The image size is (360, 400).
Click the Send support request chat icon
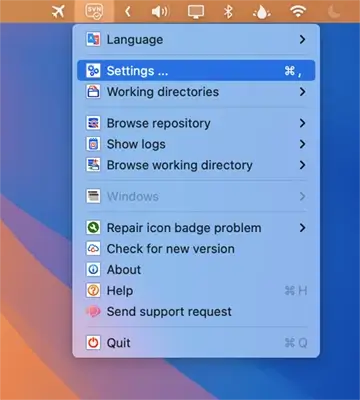(93, 312)
